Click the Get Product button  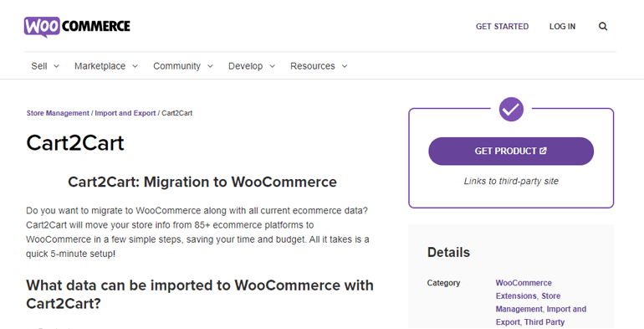pyautogui.click(x=511, y=151)
